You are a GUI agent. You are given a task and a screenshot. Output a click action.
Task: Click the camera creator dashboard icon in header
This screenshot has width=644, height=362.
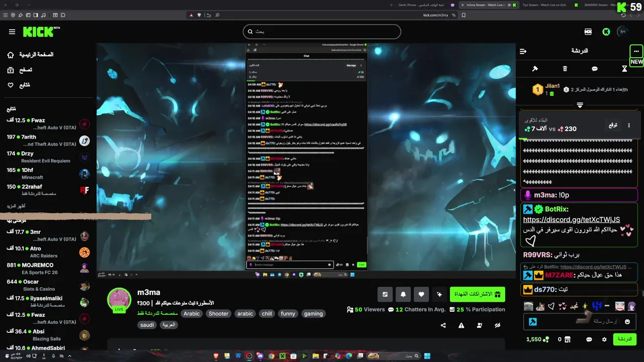(x=588, y=32)
